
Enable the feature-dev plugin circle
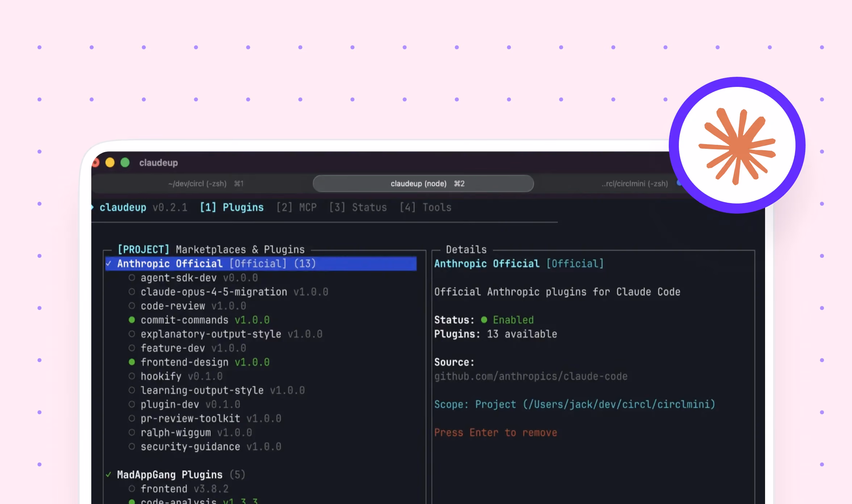(132, 348)
